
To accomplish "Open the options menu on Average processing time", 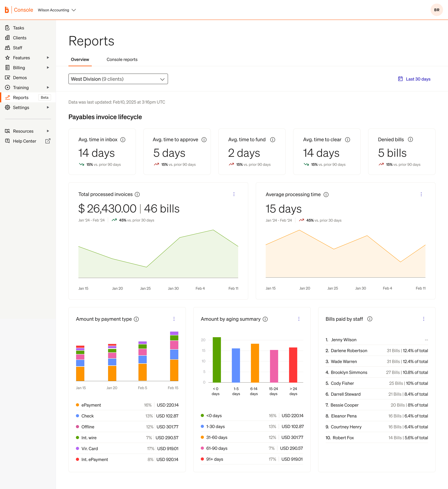I will pos(421,194).
